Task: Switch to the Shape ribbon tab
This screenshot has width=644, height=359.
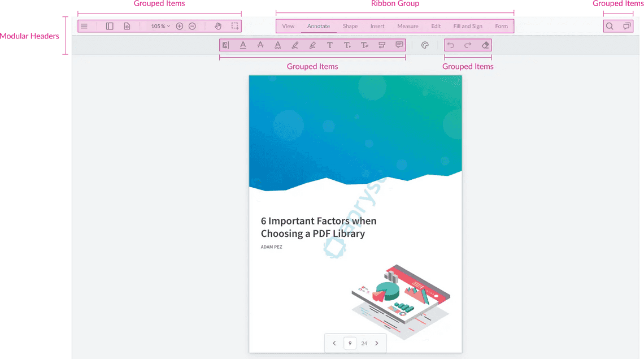Action: coord(350,26)
